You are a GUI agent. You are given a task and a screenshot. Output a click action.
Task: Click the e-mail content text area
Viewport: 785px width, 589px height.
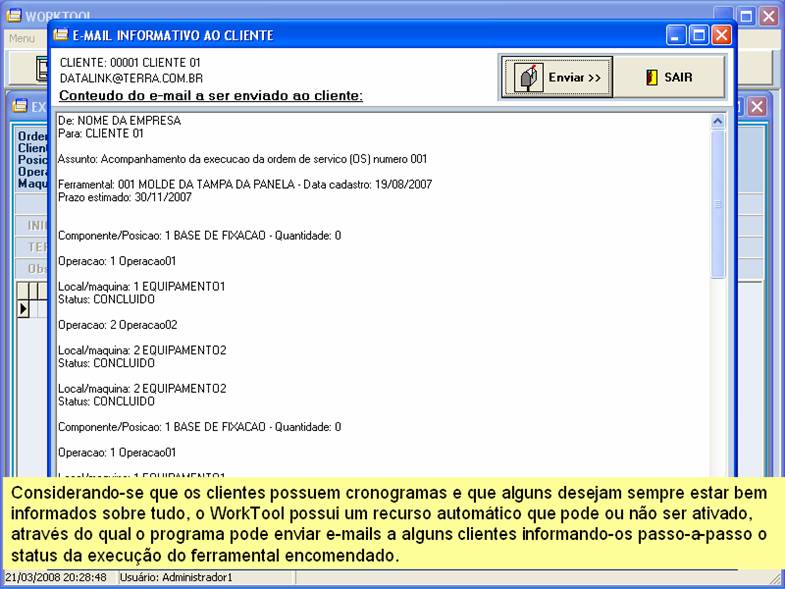383,295
